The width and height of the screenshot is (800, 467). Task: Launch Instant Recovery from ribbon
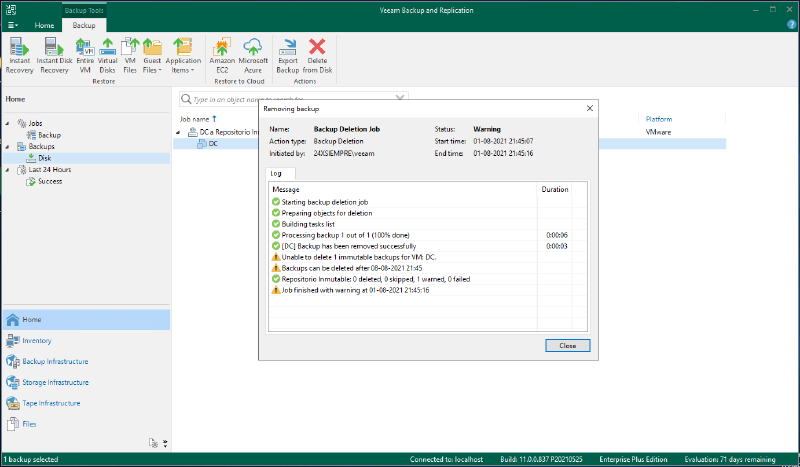point(19,56)
